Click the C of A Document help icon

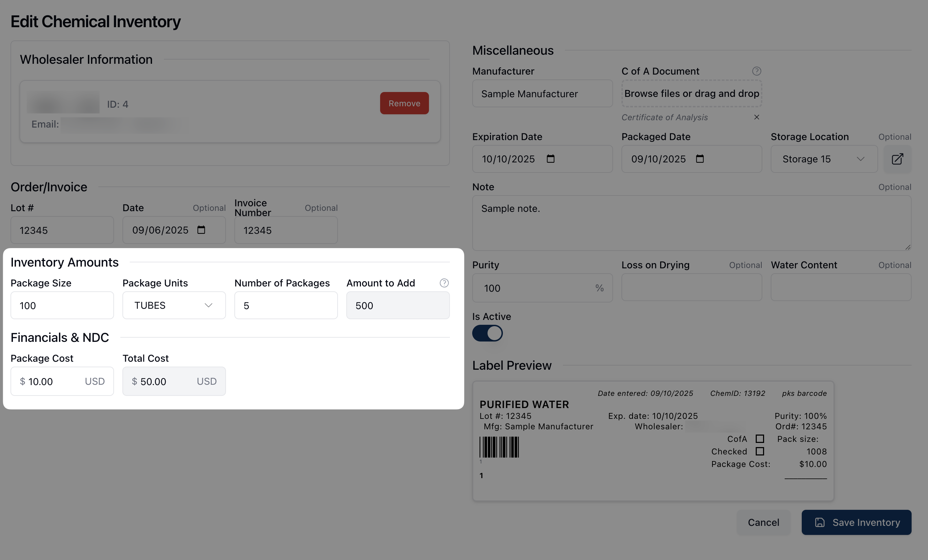756,71
